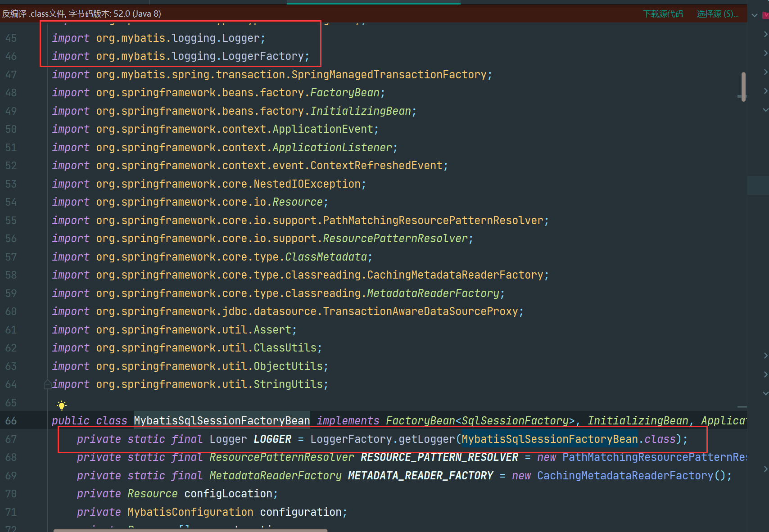This screenshot has height=532, width=769.
Task: Click the configLocation field name
Action: [x=228, y=494]
